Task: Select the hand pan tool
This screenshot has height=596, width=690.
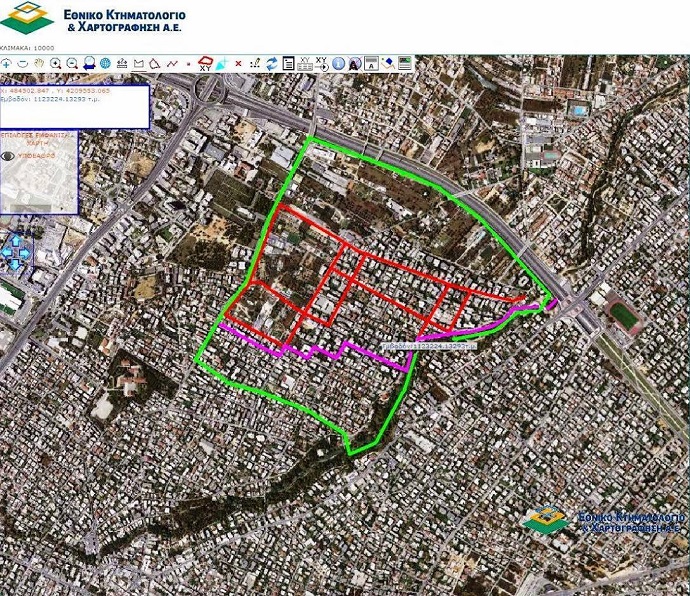Action: tap(39, 63)
